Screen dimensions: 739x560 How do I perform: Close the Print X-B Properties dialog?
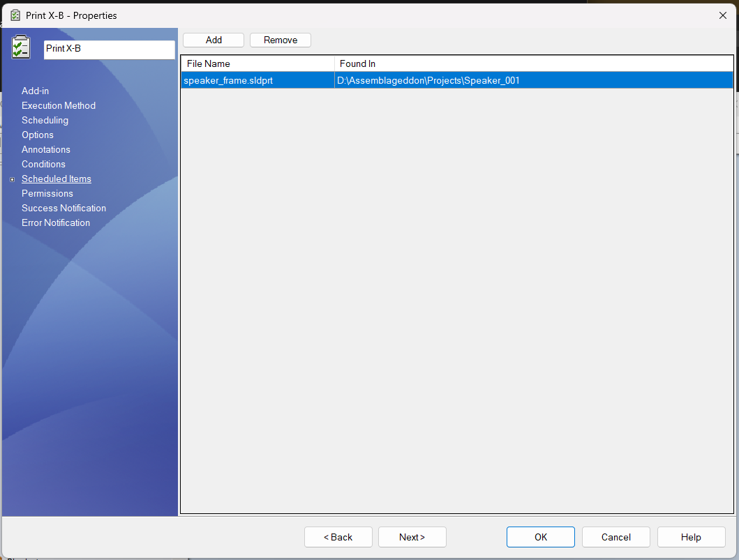(722, 15)
